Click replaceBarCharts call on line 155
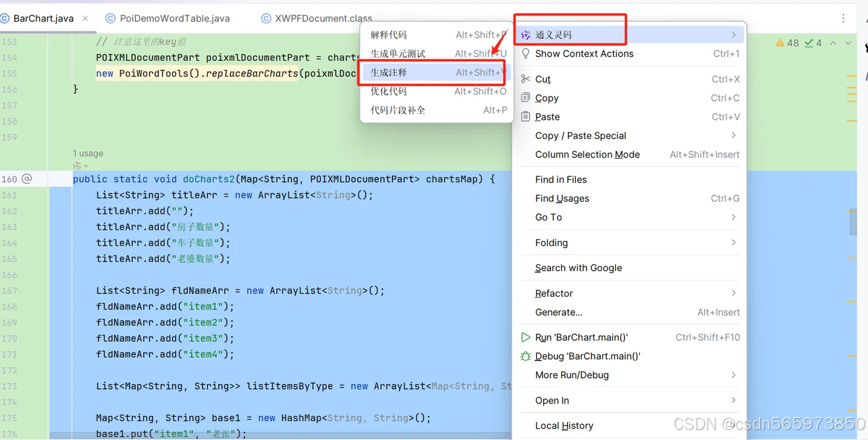Image resolution: width=868 pixels, height=440 pixels. click(252, 73)
